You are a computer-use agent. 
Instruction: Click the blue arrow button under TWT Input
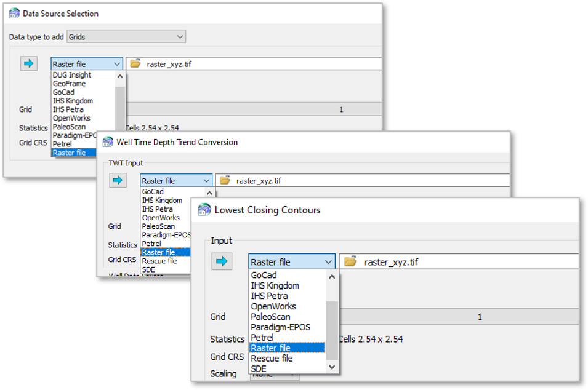pos(118,180)
